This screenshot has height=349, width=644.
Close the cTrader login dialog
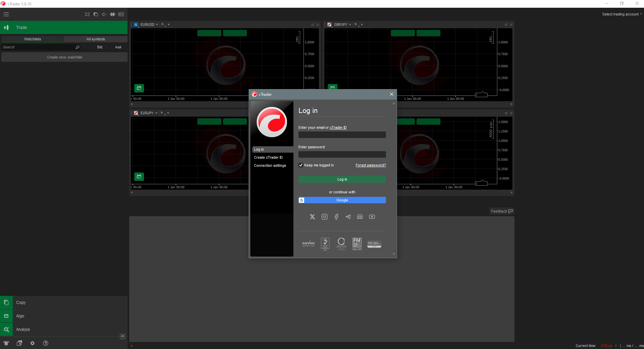(x=391, y=94)
